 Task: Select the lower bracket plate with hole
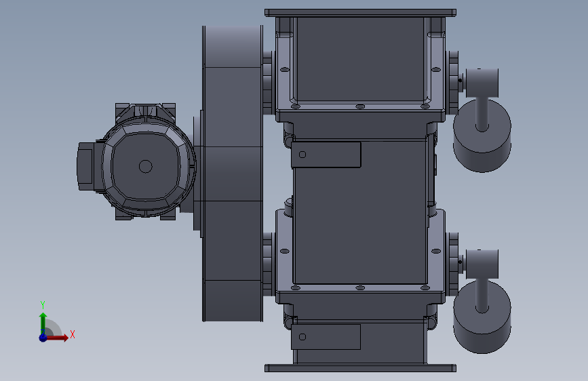coord(326,337)
